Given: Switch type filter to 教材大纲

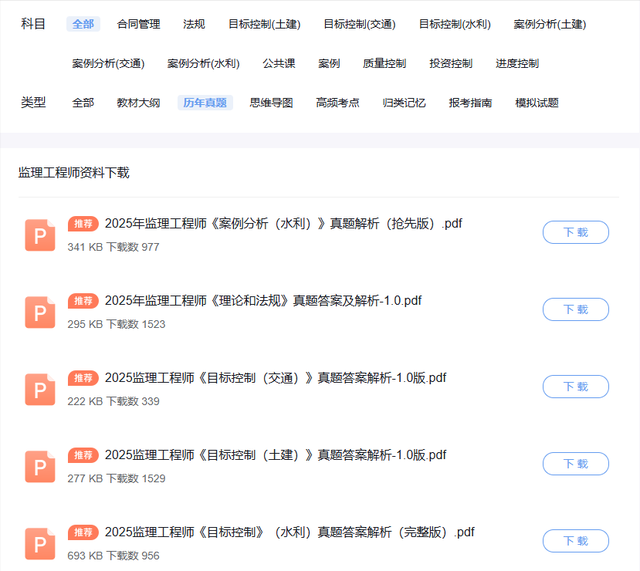Looking at the screenshot, I should (138, 102).
